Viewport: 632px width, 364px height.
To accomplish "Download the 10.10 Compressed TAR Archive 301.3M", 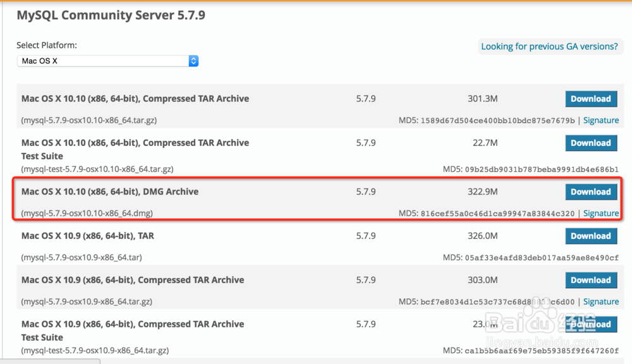I will point(591,99).
